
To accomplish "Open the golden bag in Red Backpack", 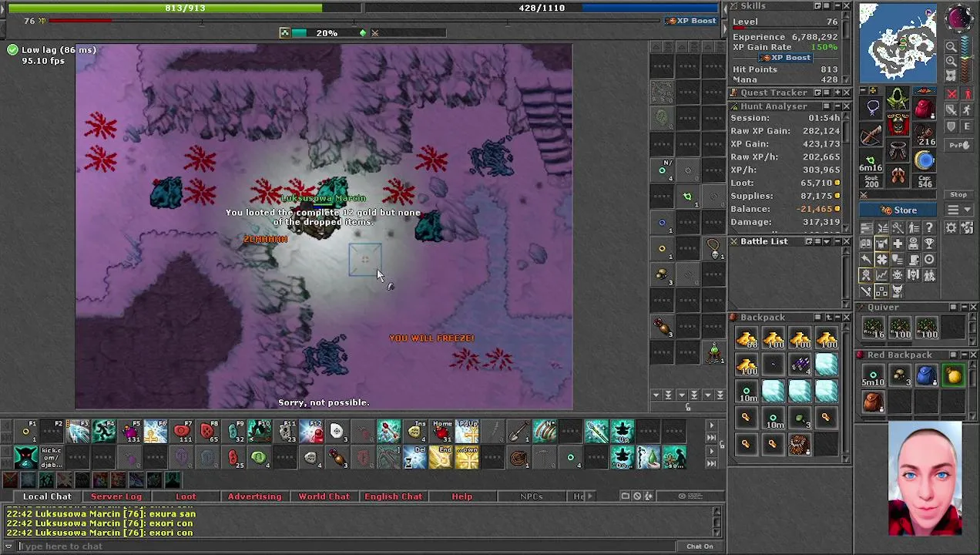I will tap(954, 375).
